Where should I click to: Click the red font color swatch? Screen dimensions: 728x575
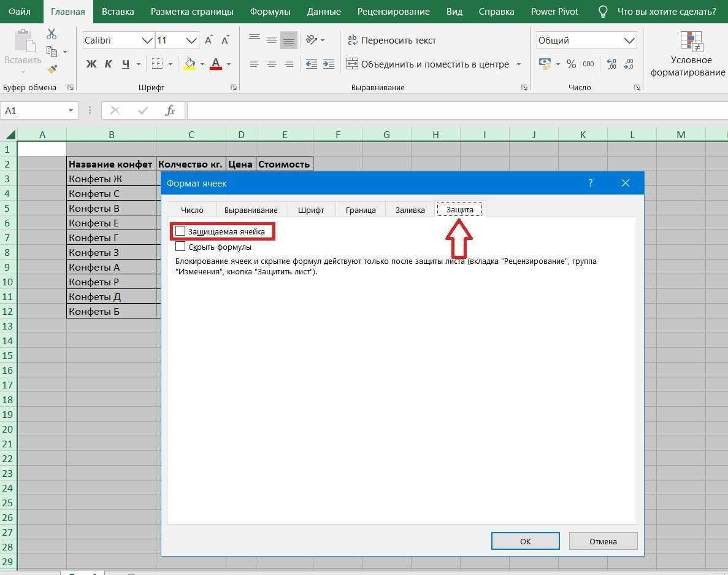coord(215,68)
